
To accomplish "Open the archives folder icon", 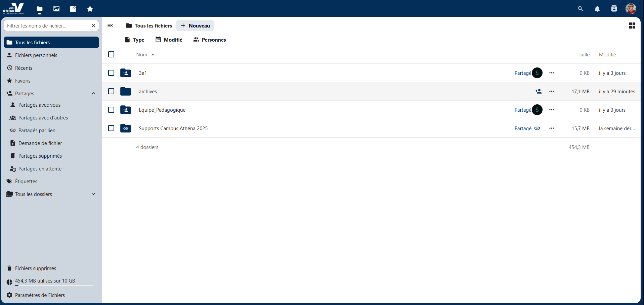I will click(x=126, y=91).
